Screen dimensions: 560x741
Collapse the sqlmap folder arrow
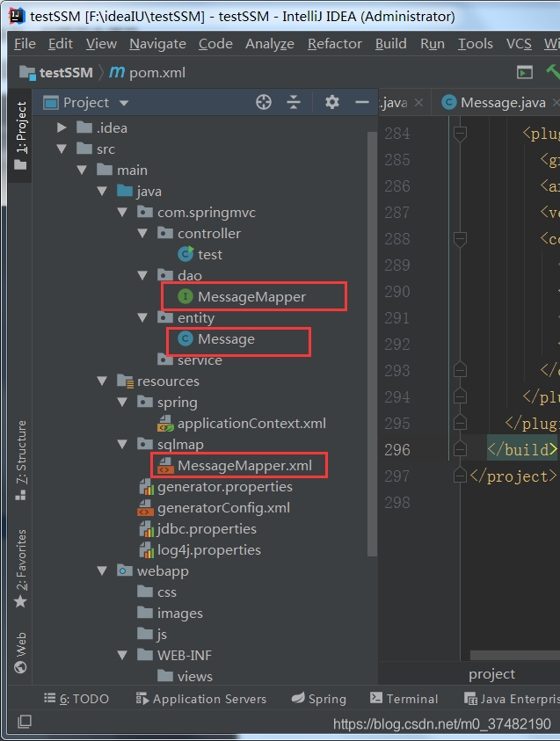click(x=122, y=444)
